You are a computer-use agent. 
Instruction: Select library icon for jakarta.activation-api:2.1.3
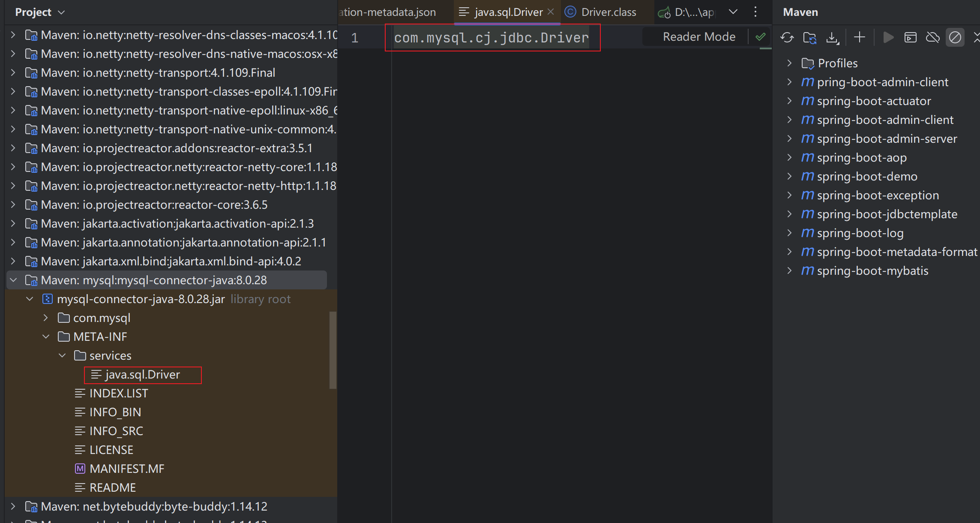tap(31, 224)
